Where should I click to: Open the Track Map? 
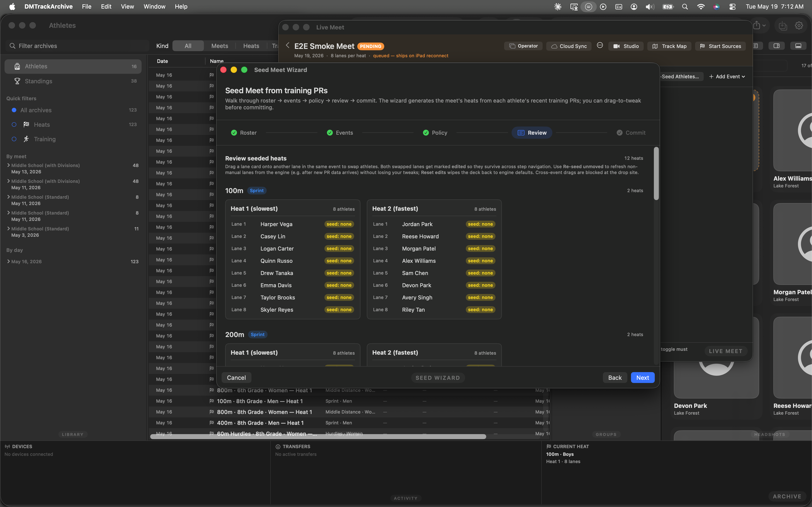669,46
